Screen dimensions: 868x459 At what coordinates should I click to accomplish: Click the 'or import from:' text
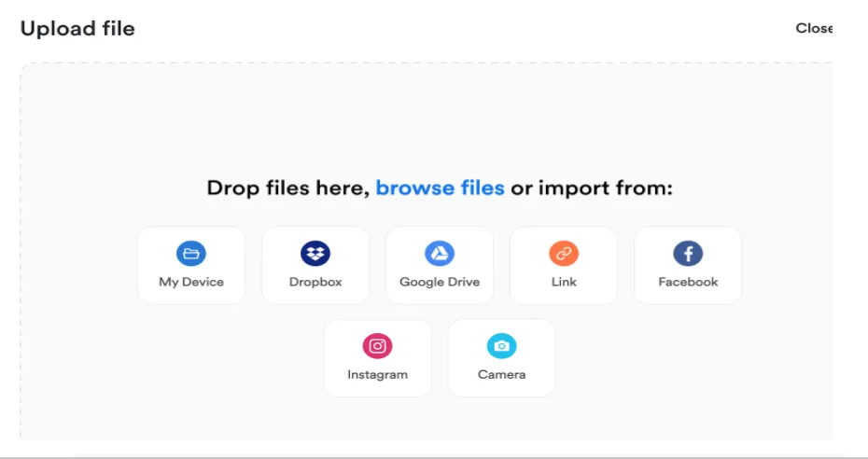pyautogui.click(x=592, y=188)
